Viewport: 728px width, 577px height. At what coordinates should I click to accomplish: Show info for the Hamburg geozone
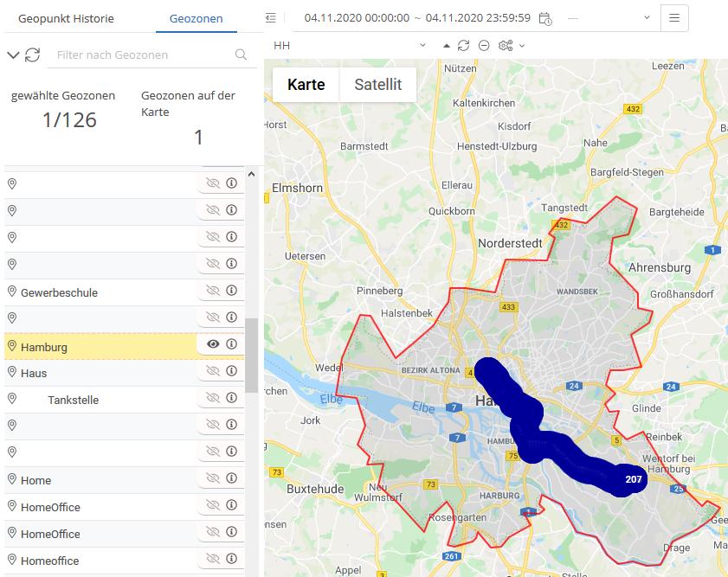coord(231,344)
